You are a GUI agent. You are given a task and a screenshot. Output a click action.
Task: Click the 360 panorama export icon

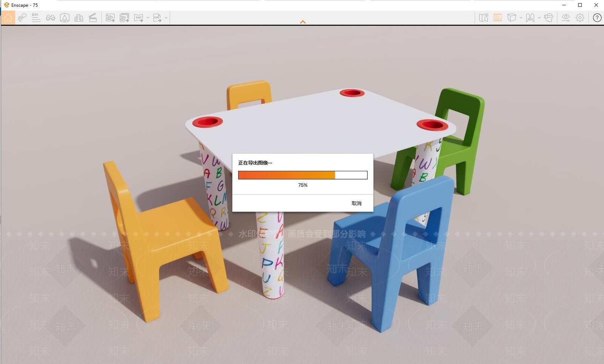(x=139, y=18)
